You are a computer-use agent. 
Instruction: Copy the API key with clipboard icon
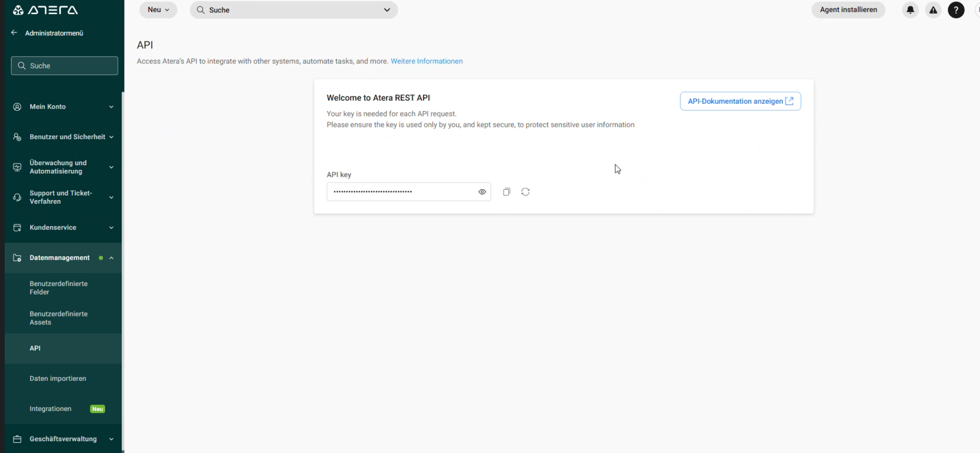506,192
